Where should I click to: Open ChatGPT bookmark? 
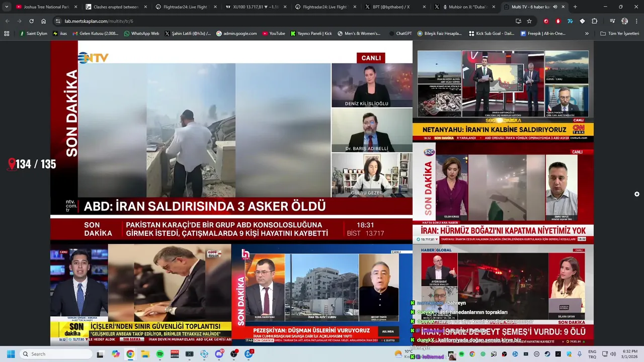(400, 34)
